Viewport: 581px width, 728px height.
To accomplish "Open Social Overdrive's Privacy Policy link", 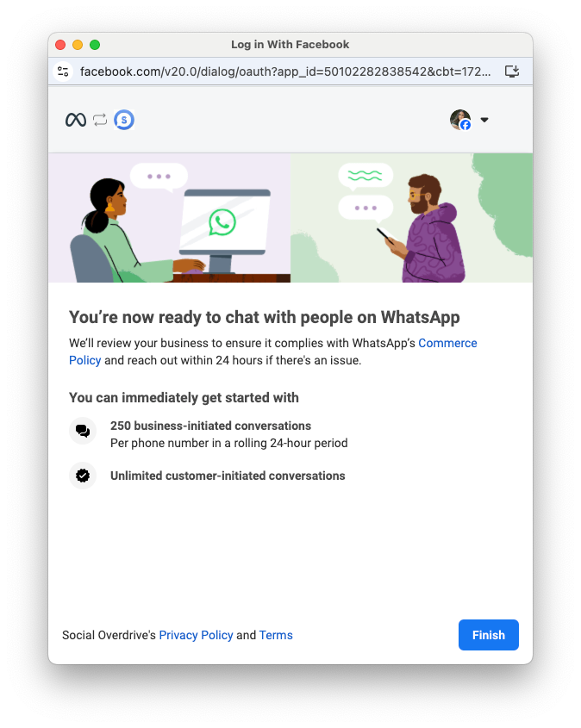I will (x=196, y=635).
